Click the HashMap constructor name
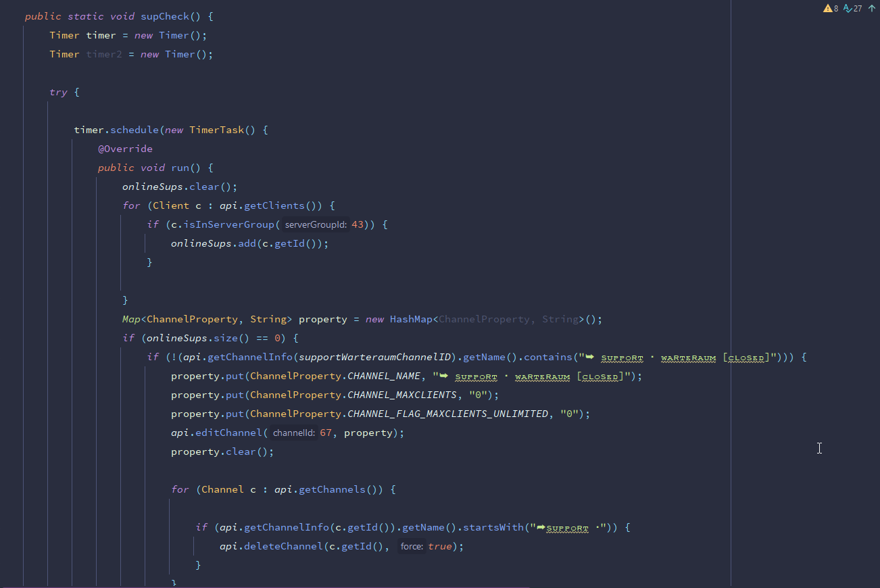The height and width of the screenshot is (588, 880). [410, 319]
